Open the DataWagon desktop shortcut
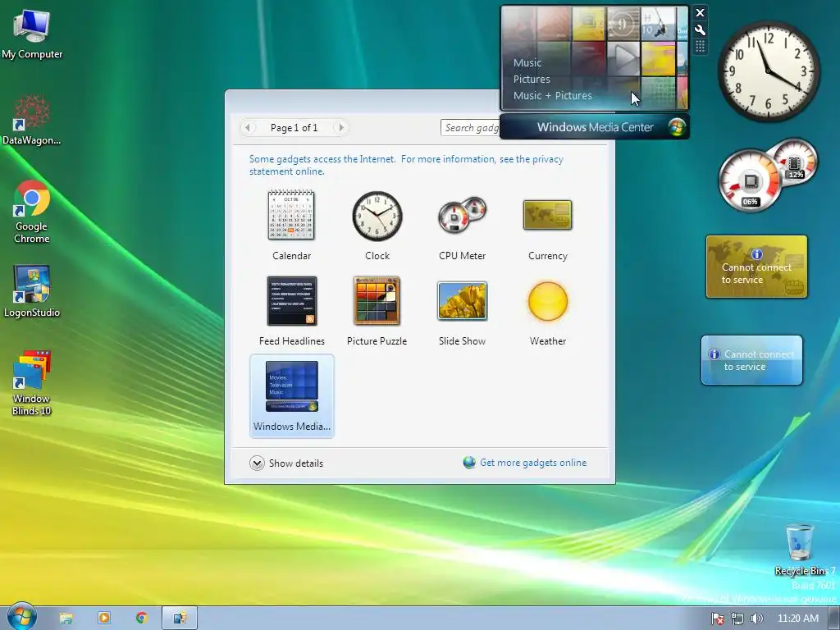 tap(32, 120)
